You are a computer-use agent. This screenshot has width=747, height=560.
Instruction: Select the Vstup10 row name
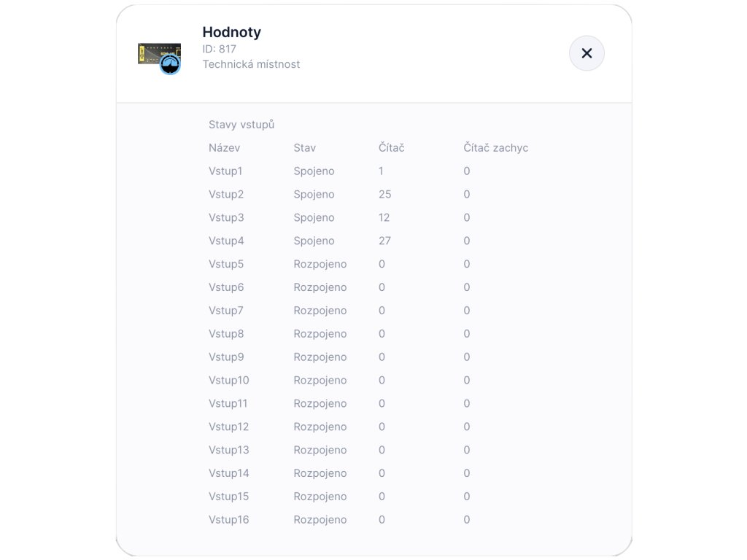[229, 381]
